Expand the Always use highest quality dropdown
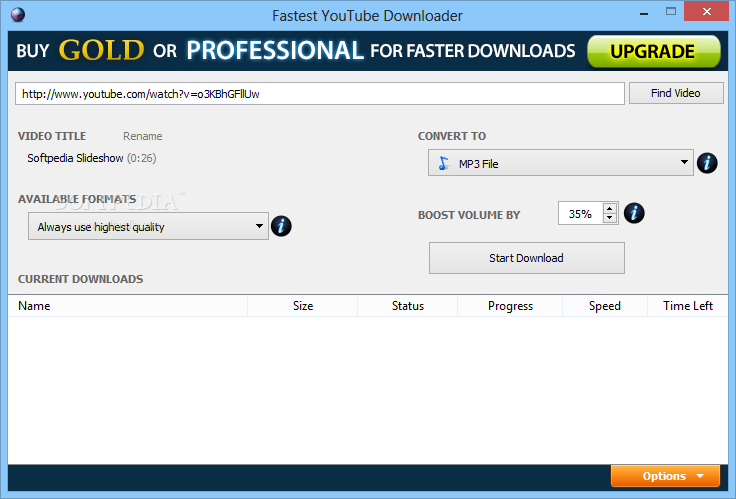 click(148, 226)
